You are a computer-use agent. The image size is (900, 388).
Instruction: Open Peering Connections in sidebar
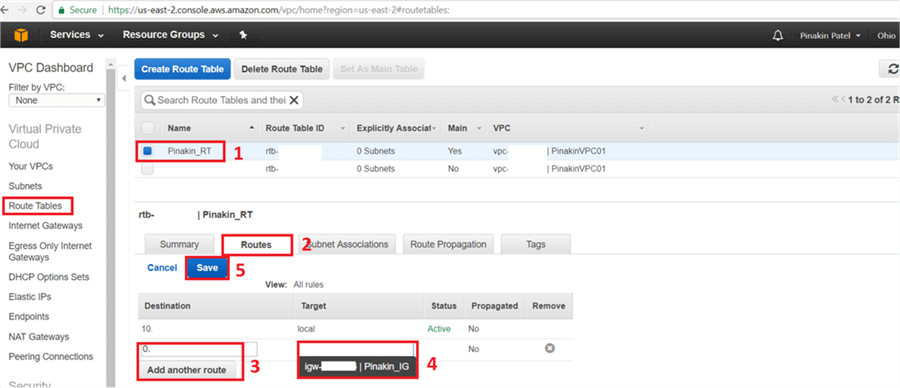51,356
